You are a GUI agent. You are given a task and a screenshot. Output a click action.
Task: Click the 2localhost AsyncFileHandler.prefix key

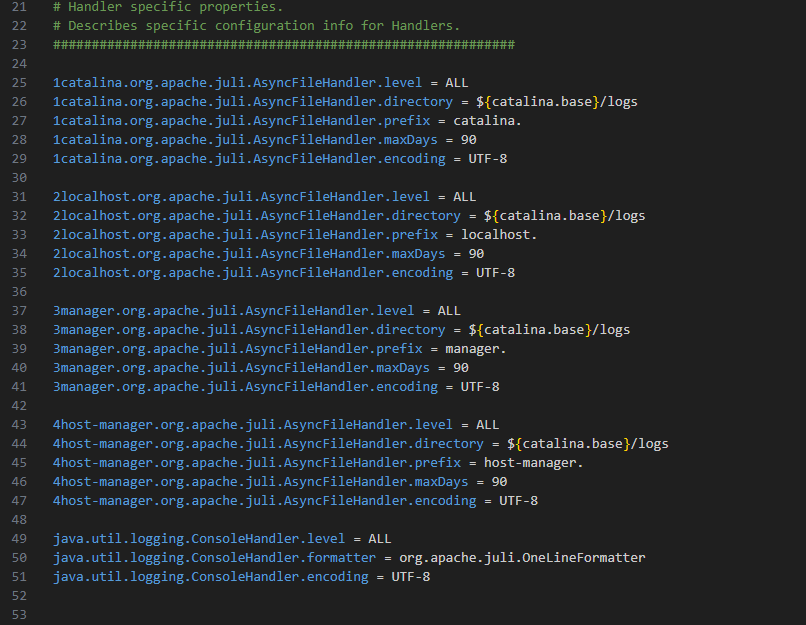tap(245, 235)
